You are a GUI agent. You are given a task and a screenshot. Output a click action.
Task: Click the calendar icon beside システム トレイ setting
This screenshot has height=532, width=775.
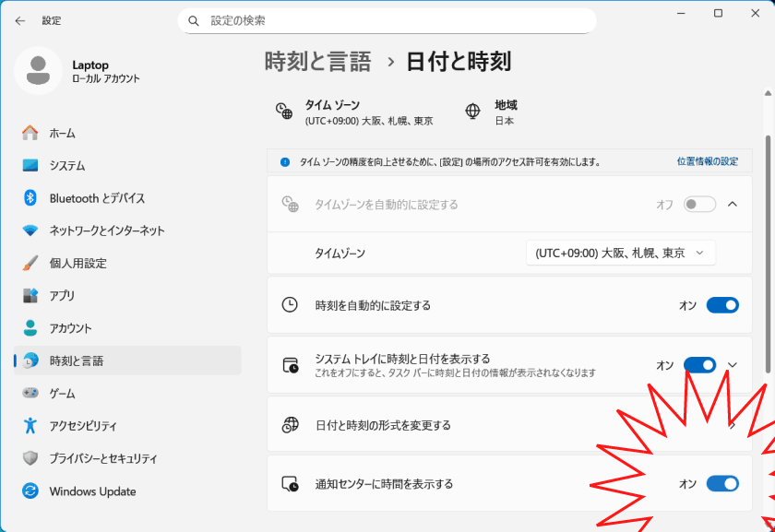[290, 365]
